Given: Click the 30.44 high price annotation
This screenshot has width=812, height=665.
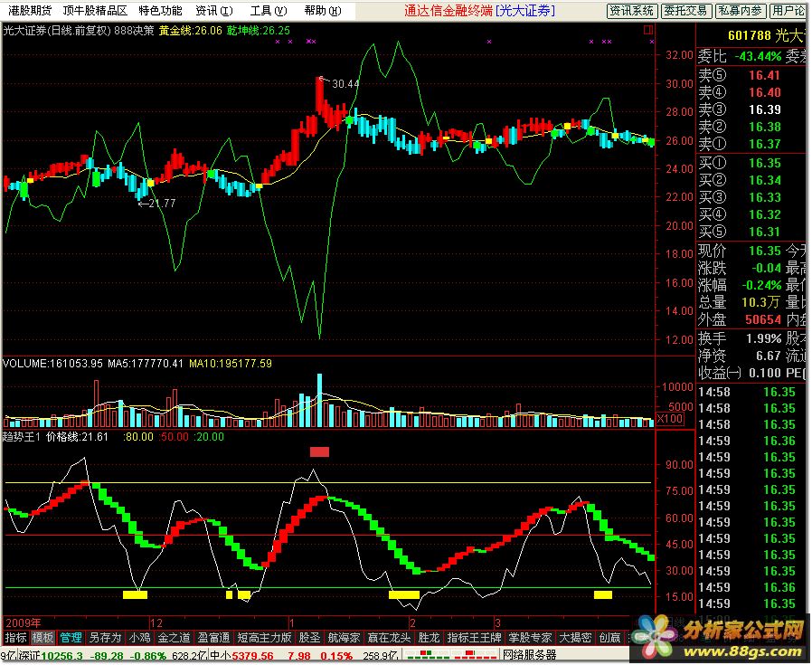Looking at the screenshot, I should click(345, 84).
